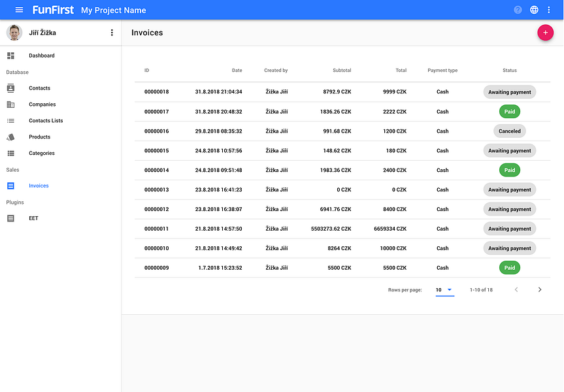564x392 pixels.
Task: Click Awaiting payment status of invoice 00000011
Action: point(509,229)
